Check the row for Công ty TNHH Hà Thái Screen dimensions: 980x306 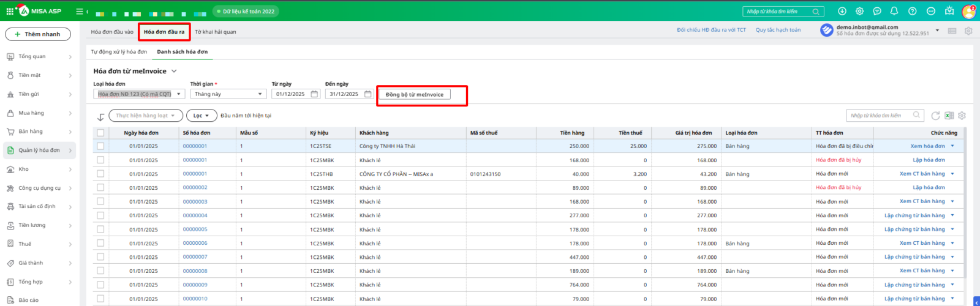tap(100, 146)
